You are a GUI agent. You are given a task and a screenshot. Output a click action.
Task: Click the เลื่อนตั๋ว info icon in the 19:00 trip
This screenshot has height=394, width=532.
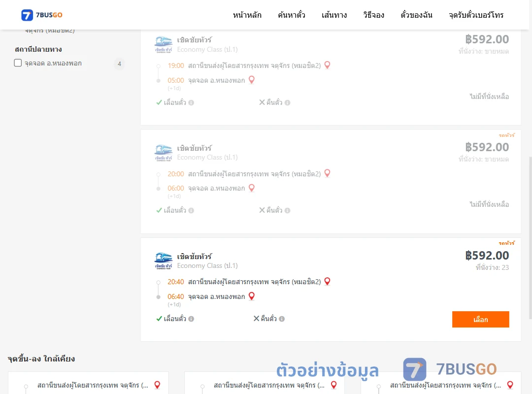[x=191, y=102]
